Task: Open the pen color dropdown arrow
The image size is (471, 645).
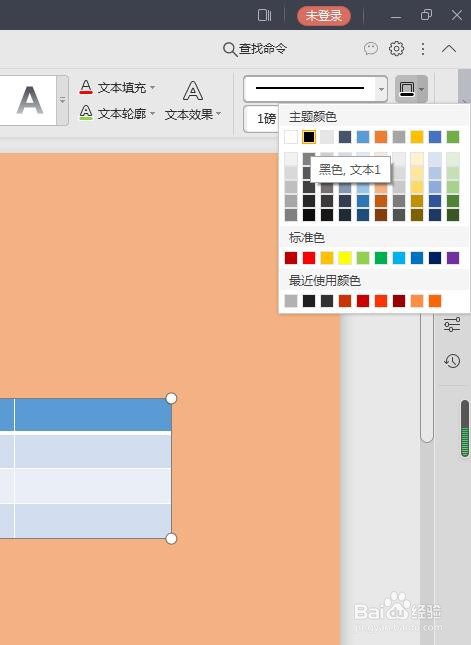Action: tap(422, 88)
